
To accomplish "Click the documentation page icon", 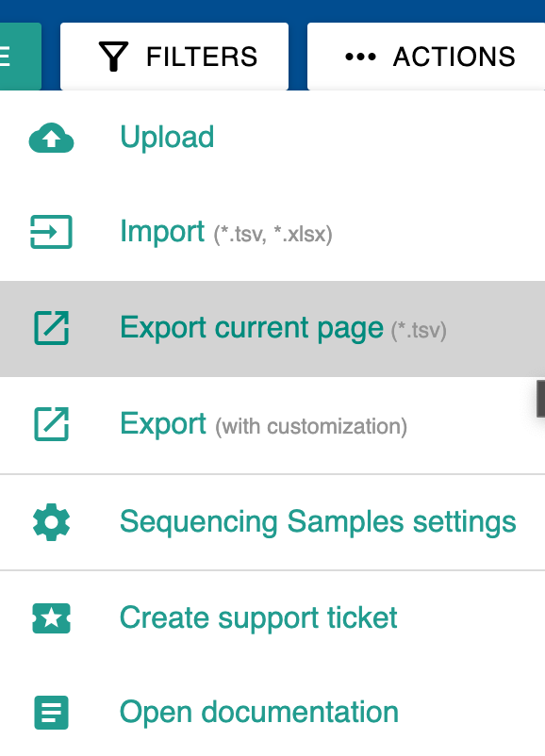I will [51, 712].
